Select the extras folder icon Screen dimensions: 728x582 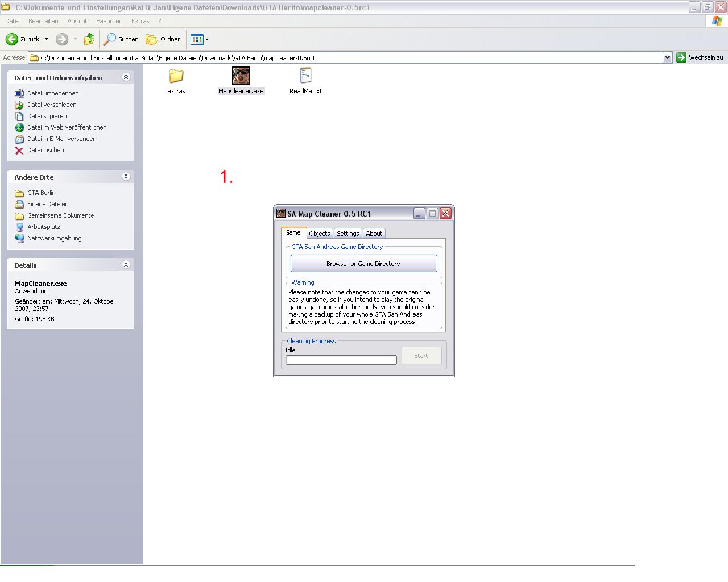(176, 76)
